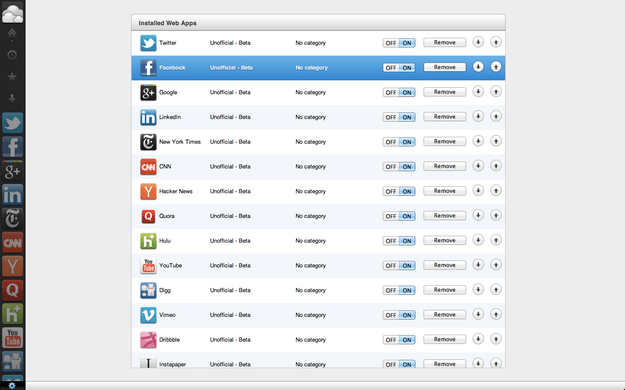Remove the YouTube web app

[x=444, y=265]
